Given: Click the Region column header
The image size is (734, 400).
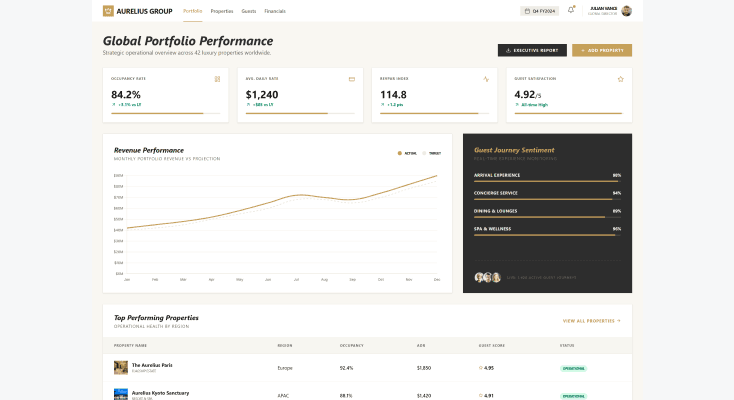Looking at the screenshot, I should tap(285, 346).
